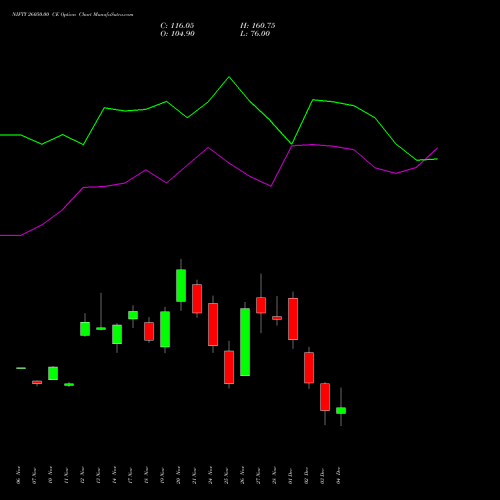This screenshot has height=500, width=500.
Task: Click the green candle for 20 Nov
Action: click(181, 286)
